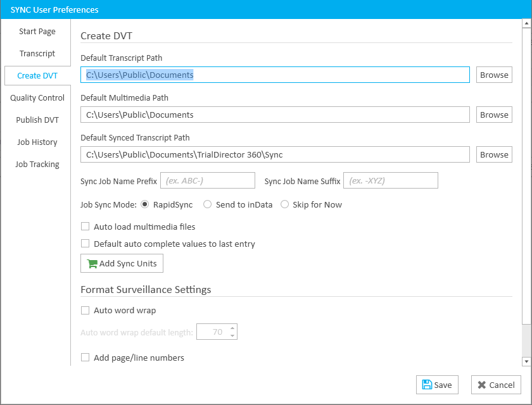Choose Skip for Now sync mode
Screen dimensions: 532x405
[284, 204]
